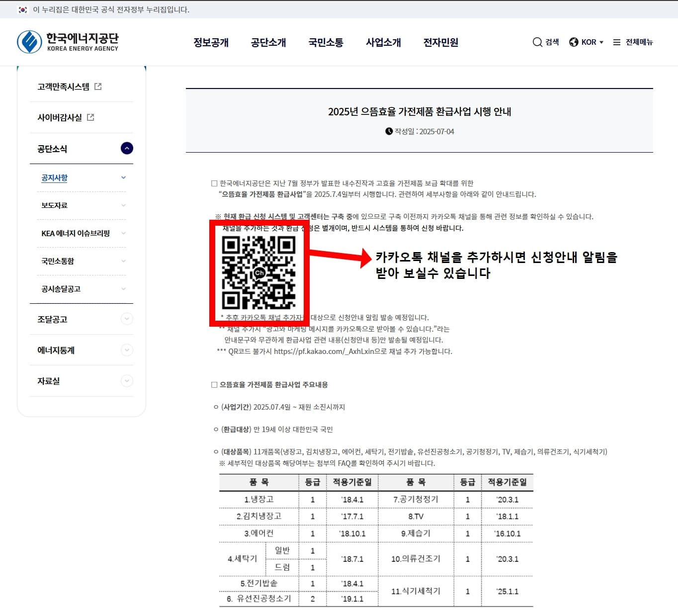Click the '18.10.1 date cell
This screenshot has height=616, width=678.
click(x=352, y=533)
